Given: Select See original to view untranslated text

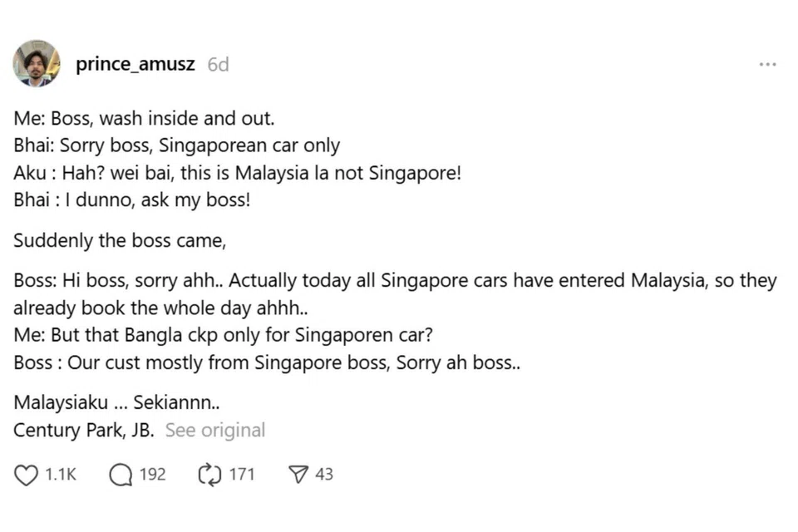Looking at the screenshot, I should coord(214,430).
